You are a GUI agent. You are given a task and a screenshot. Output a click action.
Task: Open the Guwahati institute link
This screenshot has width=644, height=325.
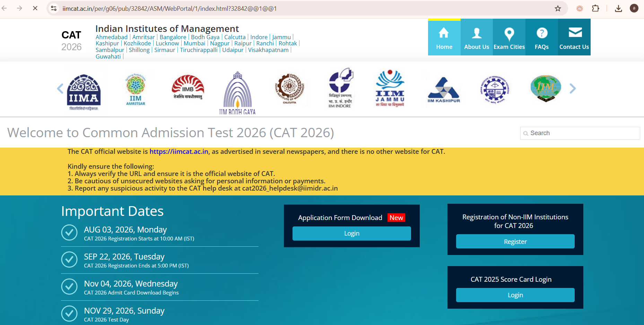(108, 56)
